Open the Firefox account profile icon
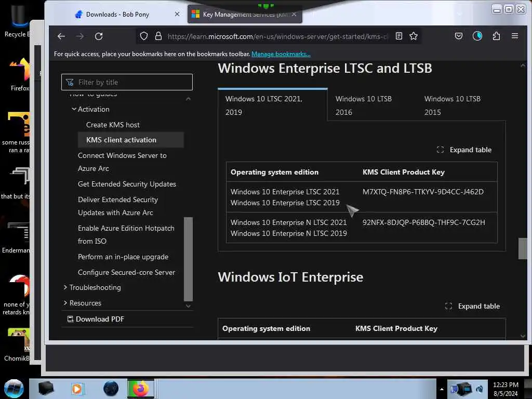The width and height of the screenshot is (532, 399). click(x=477, y=36)
